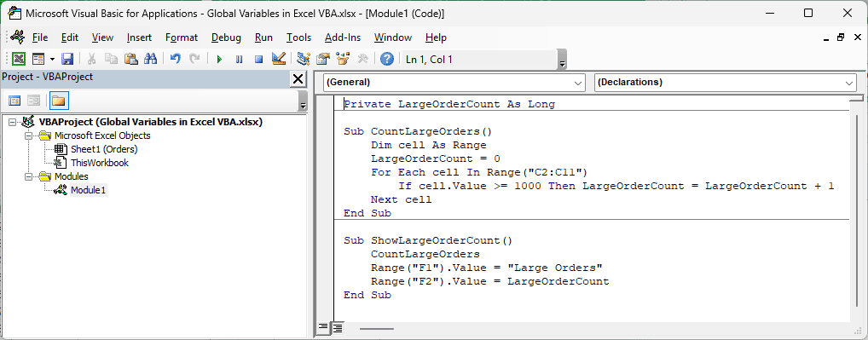Click the Paste clipboard icon
Image resolution: width=868 pixels, height=340 pixels.
coord(131,59)
